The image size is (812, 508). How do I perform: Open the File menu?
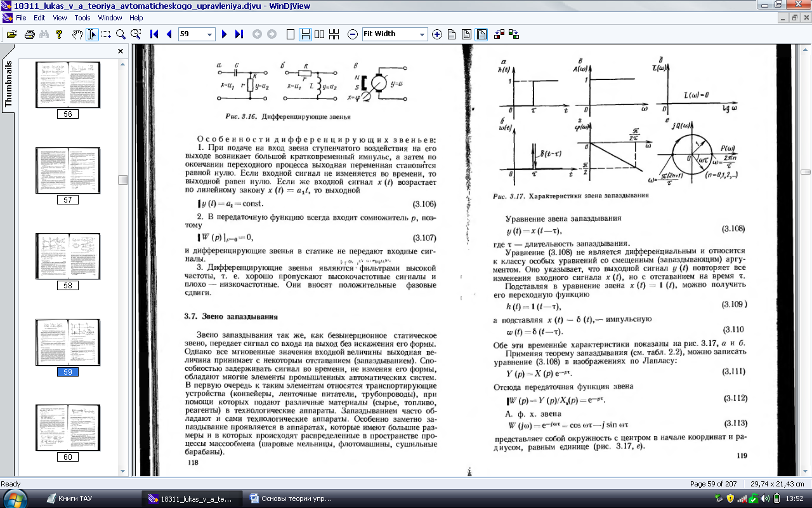pyautogui.click(x=21, y=18)
